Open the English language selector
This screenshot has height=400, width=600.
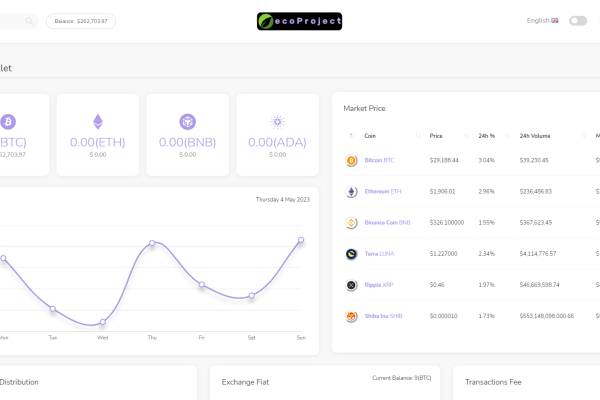[x=542, y=21]
